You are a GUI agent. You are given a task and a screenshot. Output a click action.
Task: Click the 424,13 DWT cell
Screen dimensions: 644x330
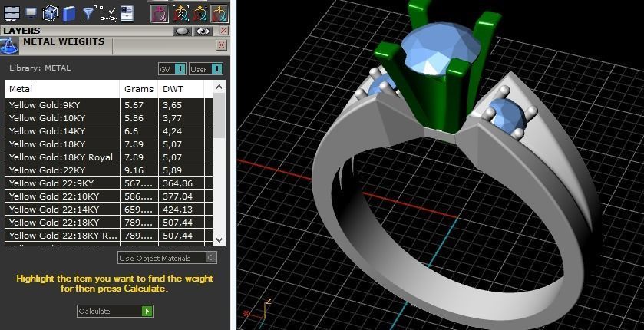pyautogui.click(x=181, y=210)
